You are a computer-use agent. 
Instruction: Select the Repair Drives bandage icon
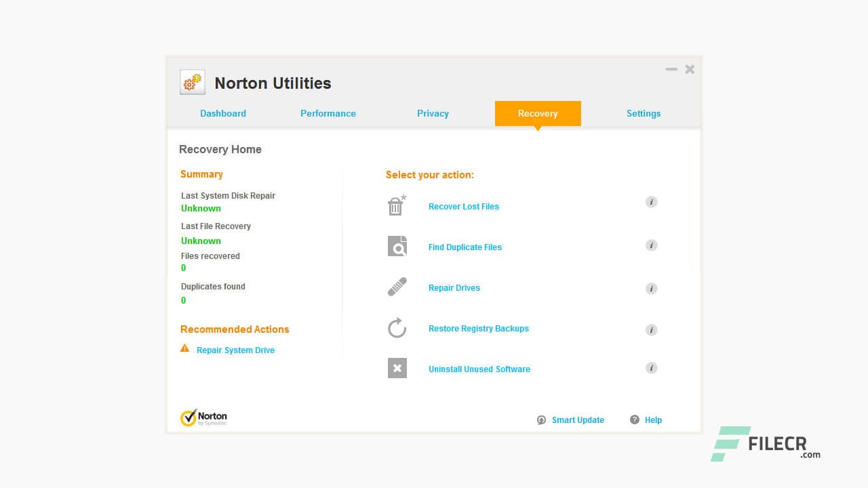397,287
